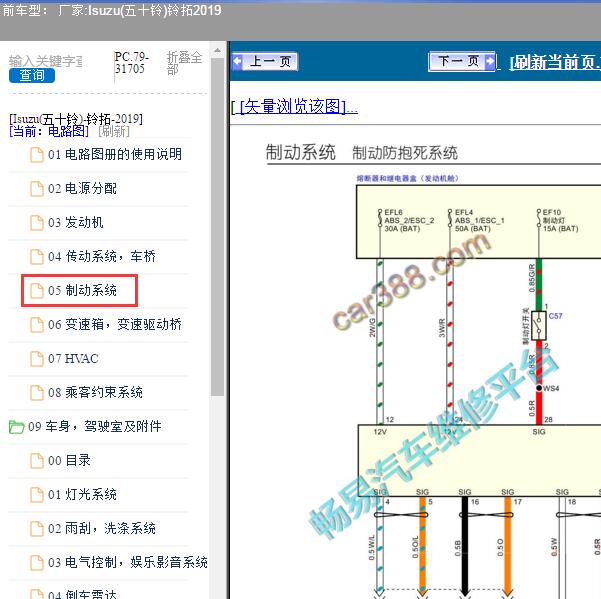
Task: Click the 当前：电路图 label
Action: 49,131
